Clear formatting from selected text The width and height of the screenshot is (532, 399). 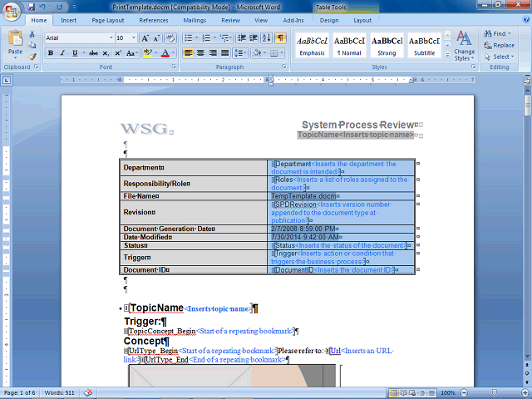coord(170,38)
